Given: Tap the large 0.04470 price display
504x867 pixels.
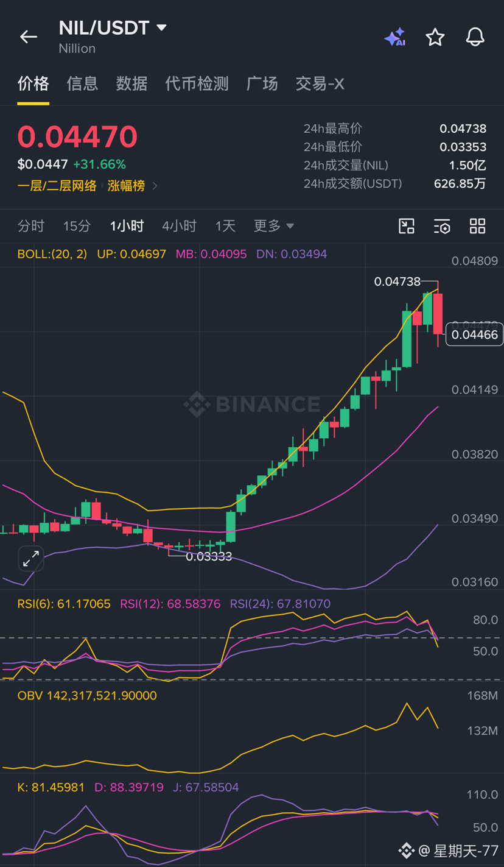Looking at the screenshot, I should click(x=77, y=136).
